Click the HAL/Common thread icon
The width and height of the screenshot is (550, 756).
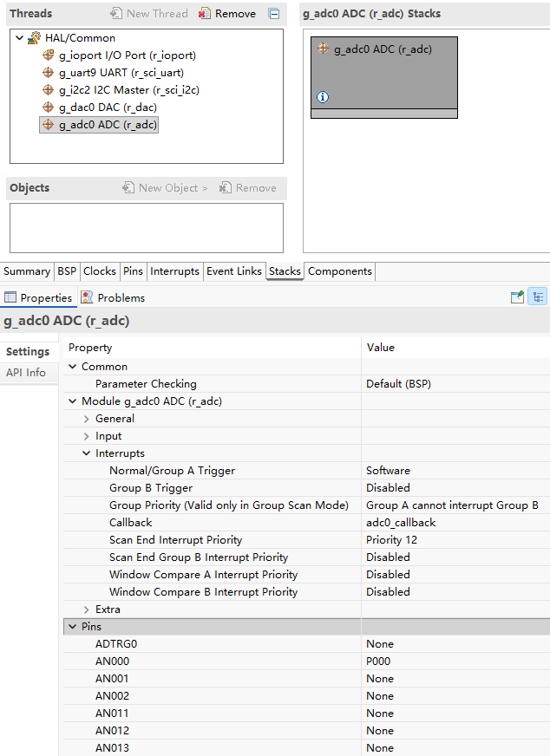pos(34,37)
